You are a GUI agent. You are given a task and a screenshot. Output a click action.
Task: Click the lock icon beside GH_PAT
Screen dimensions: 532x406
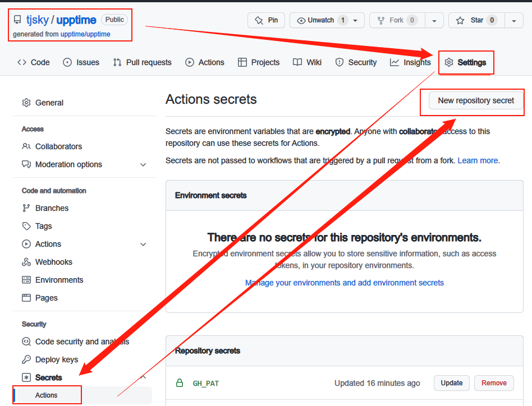[x=180, y=383]
